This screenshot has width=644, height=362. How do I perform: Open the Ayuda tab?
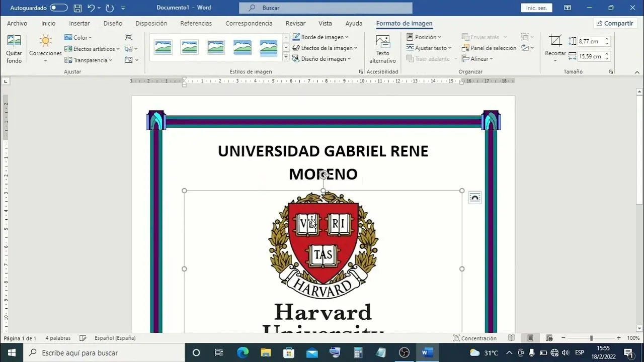tap(354, 24)
